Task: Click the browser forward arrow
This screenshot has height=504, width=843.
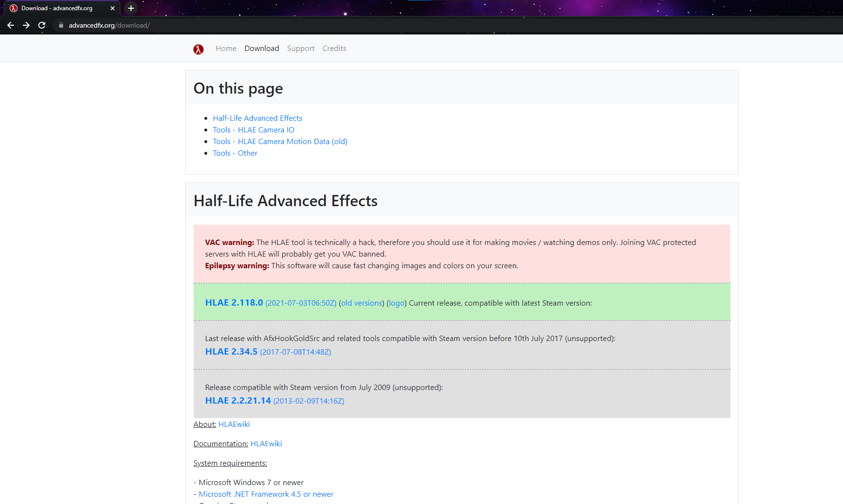Action: coord(26,25)
